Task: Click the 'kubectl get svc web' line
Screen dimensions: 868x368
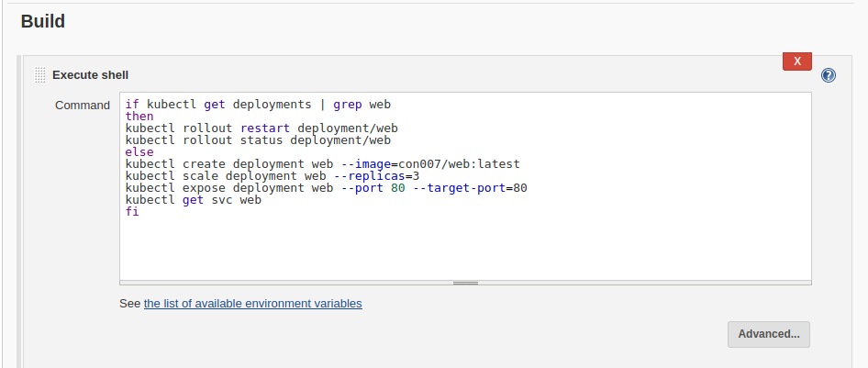Action: [x=194, y=200]
